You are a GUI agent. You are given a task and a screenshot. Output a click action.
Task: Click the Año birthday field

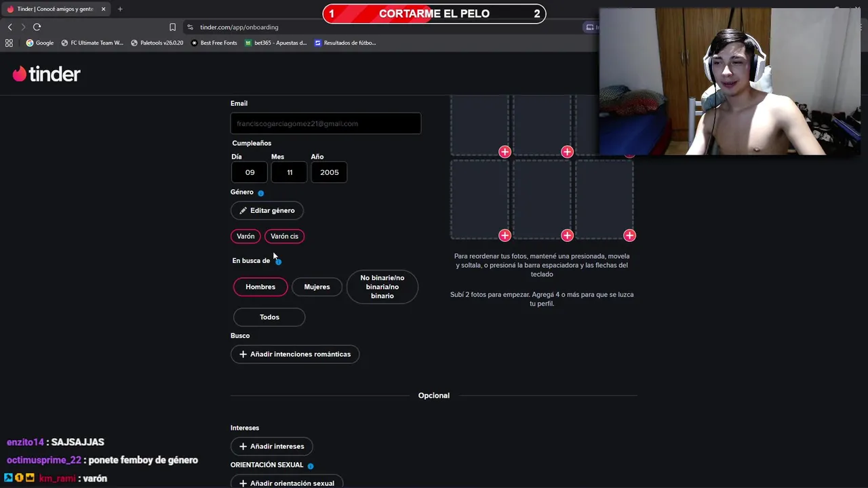click(x=330, y=172)
